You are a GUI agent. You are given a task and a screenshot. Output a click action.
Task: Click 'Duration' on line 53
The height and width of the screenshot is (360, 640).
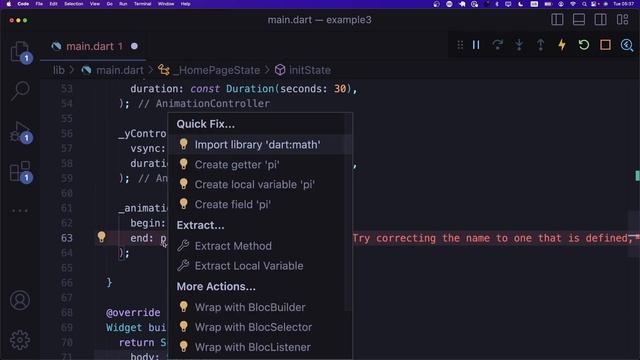(250, 89)
